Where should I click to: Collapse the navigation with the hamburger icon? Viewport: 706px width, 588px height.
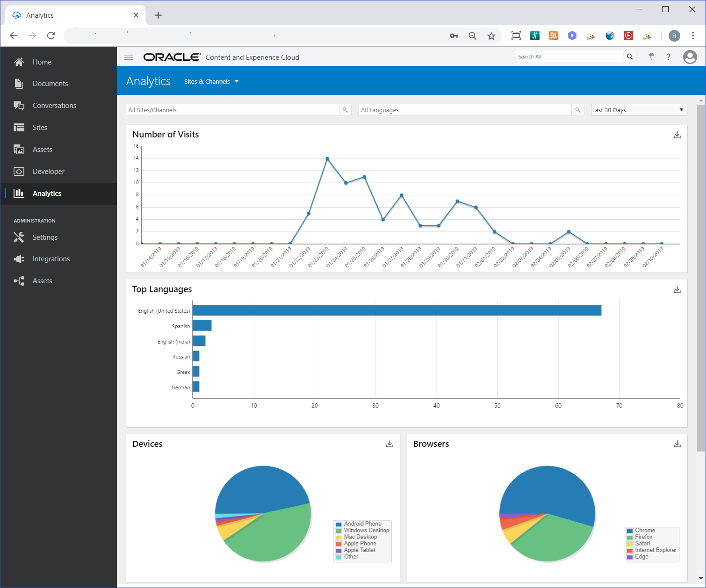coord(129,57)
